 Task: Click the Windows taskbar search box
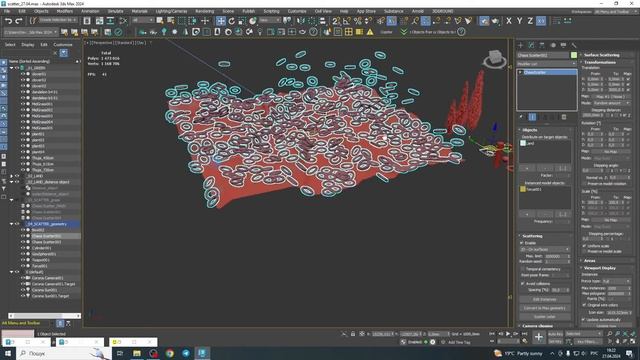pyautogui.click(x=63, y=353)
